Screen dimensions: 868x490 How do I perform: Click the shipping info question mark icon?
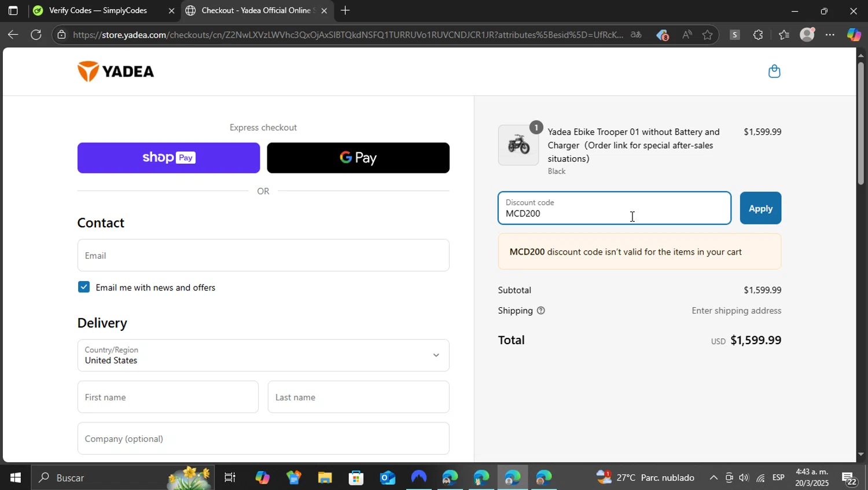coord(541,311)
